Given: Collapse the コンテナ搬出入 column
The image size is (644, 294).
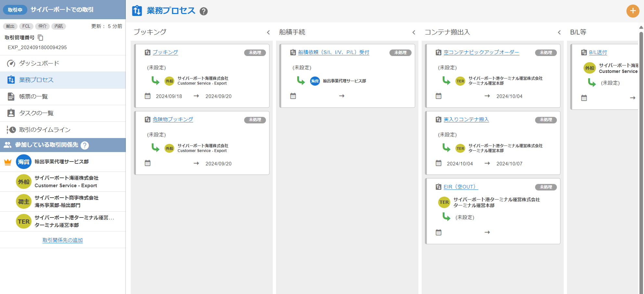Looking at the screenshot, I should click(559, 32).
